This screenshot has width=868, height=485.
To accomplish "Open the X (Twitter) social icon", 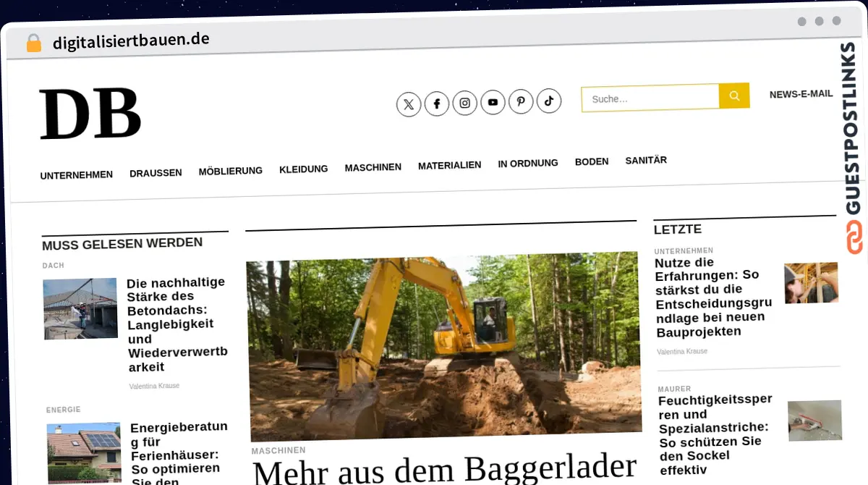I will pyautogui.click(x=409, y=105).
